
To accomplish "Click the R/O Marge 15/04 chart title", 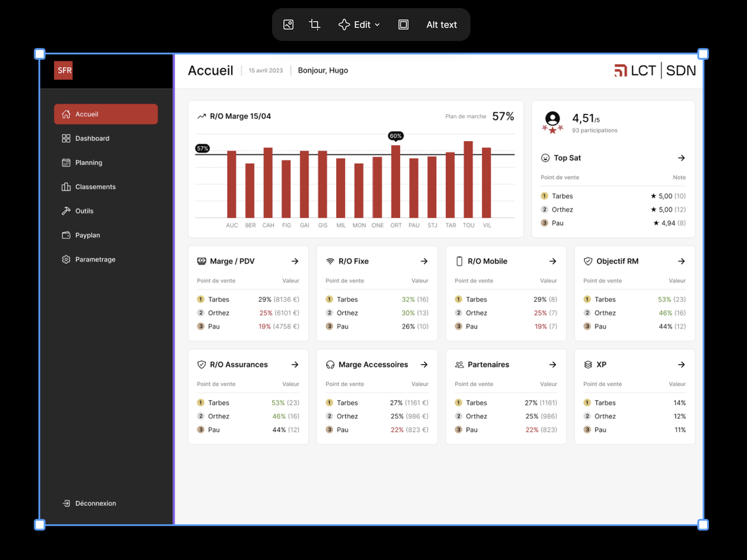I will (x=240, y=116).
